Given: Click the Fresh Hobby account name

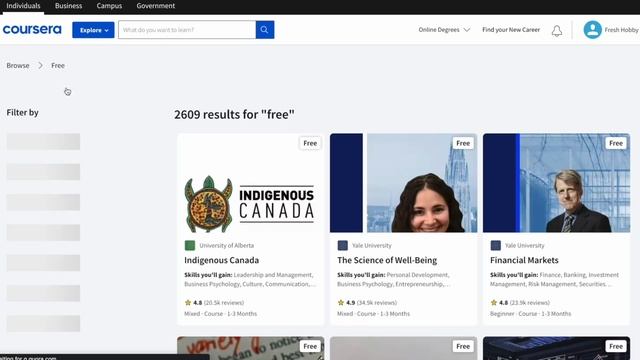Looking at the screenshot, I should 621,30.
